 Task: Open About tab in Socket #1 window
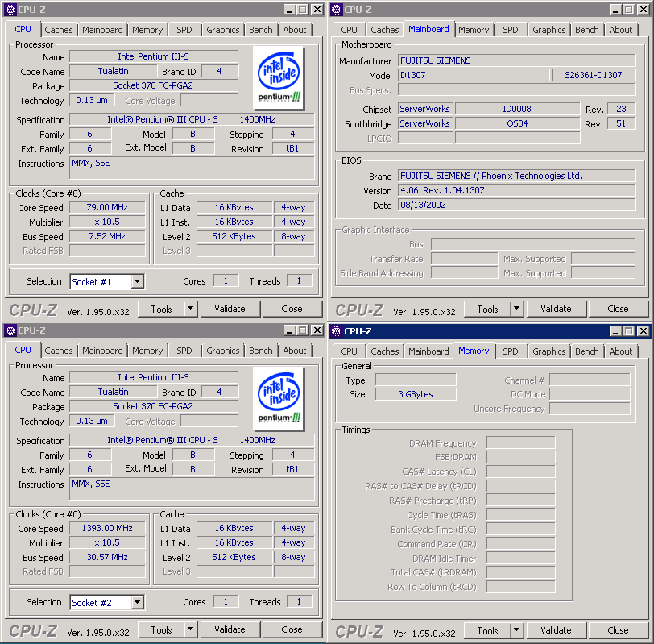(x=295, y=30)
